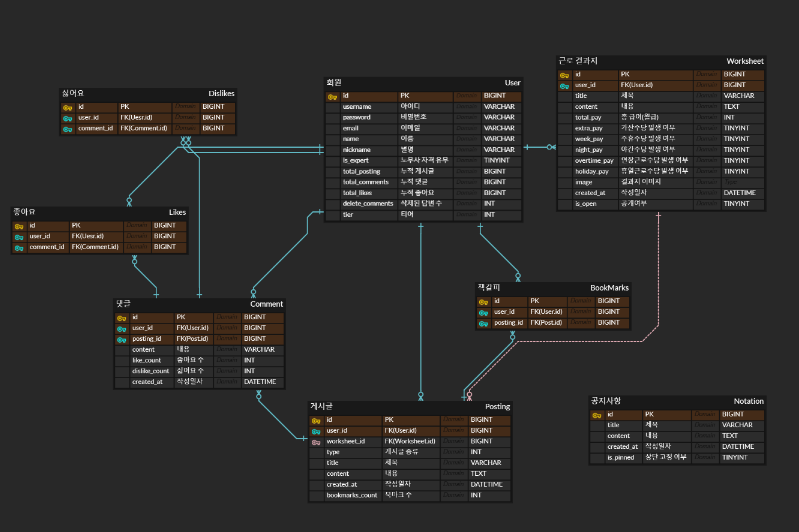
Task: Select the nickname column in User table
Action: click(423, 150)
